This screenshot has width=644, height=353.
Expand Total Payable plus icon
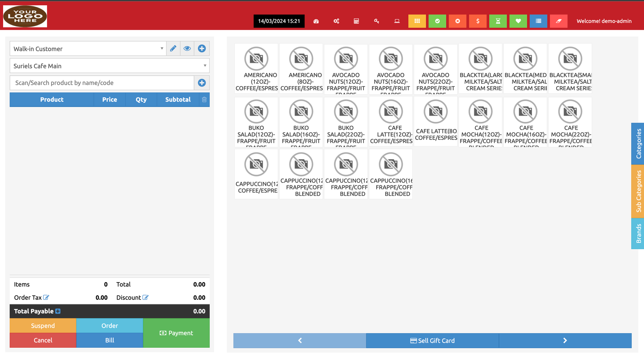click(58, 311)
